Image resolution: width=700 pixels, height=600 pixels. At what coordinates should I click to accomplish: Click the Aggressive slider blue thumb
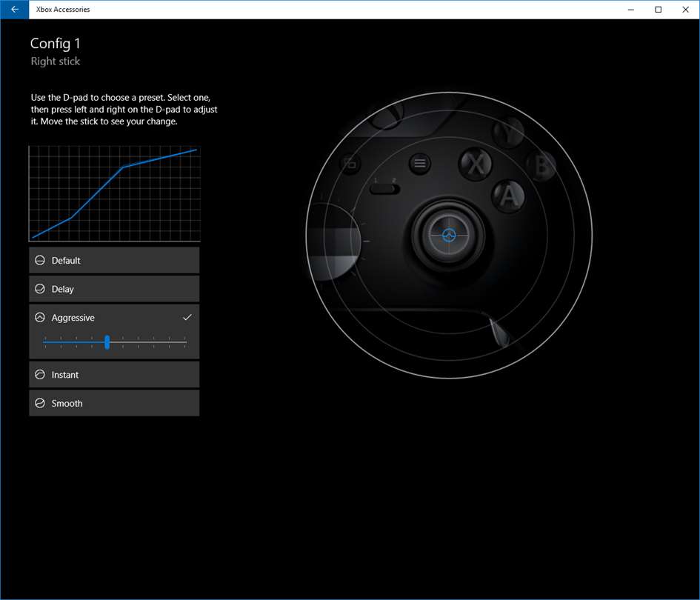point(107,342)
